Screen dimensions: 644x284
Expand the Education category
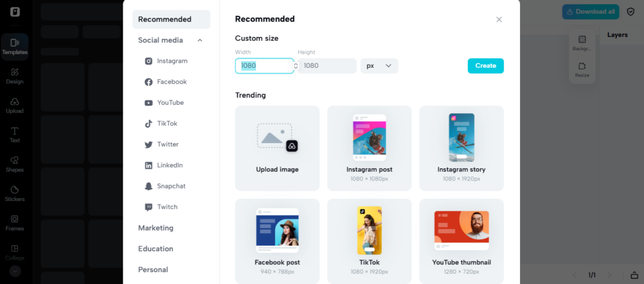156,249
